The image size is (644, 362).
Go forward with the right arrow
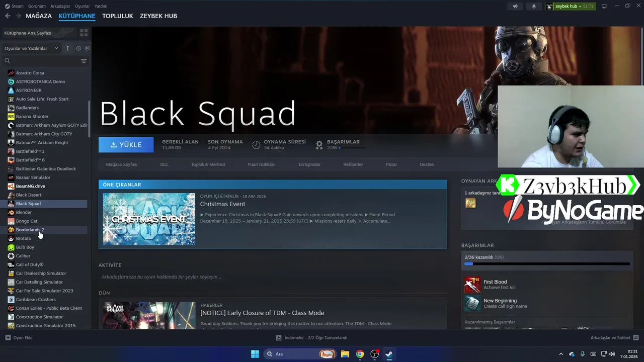pyautogui.click(x=18, y=16)
